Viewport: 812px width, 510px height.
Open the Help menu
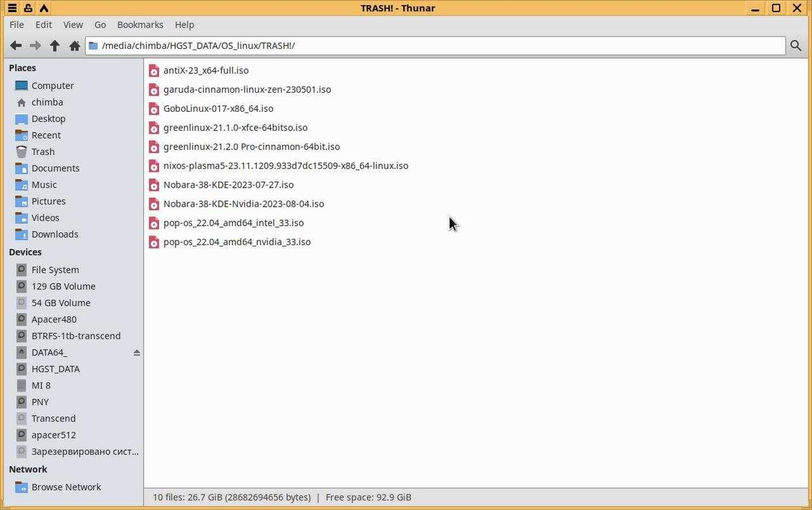[x=185, y=24]
